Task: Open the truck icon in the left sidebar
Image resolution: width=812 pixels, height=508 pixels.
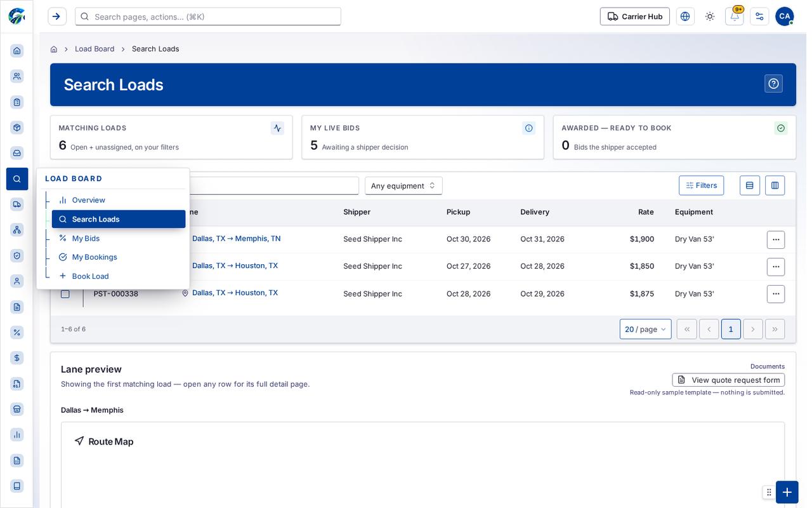Action: [16, 204]
